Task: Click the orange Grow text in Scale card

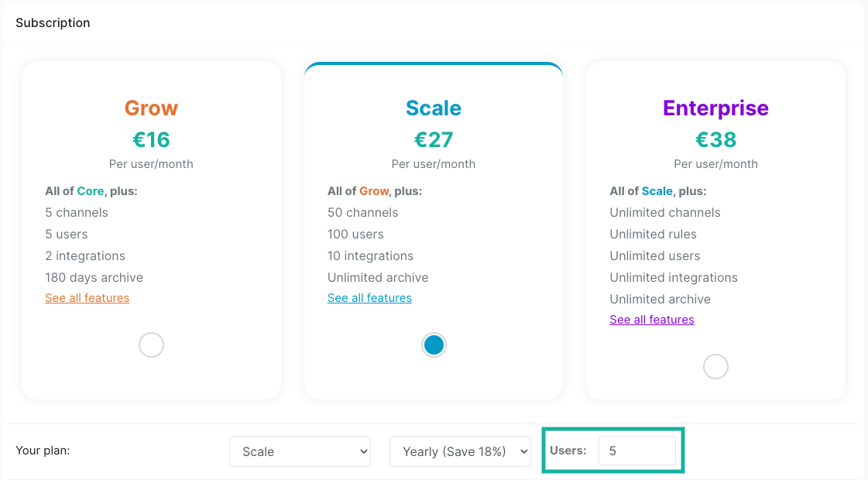Action: click(374, 191)
